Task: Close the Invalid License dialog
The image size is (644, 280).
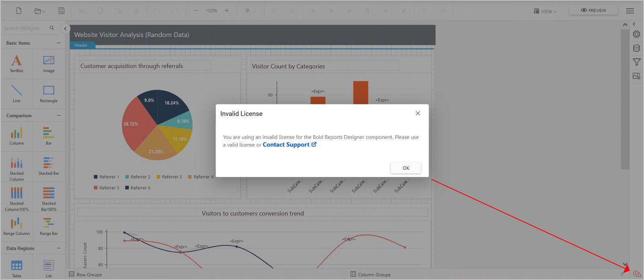Action: pos(418,114)
